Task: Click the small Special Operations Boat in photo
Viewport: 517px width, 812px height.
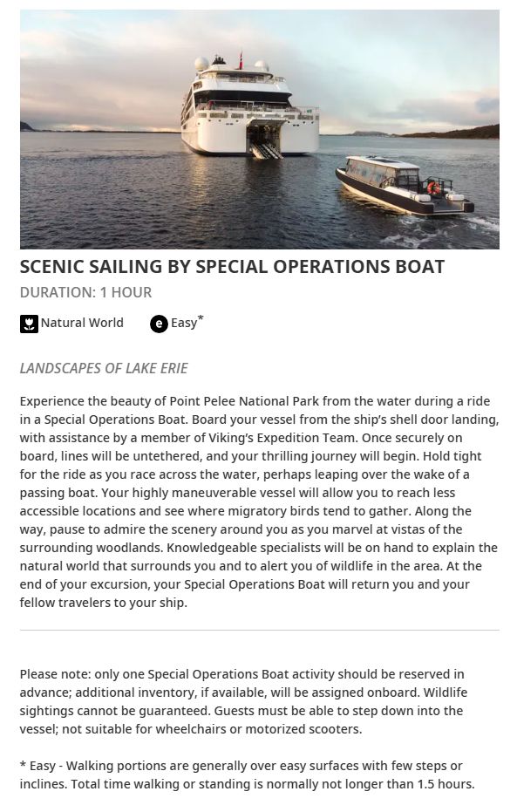Action: click(405, 185)
